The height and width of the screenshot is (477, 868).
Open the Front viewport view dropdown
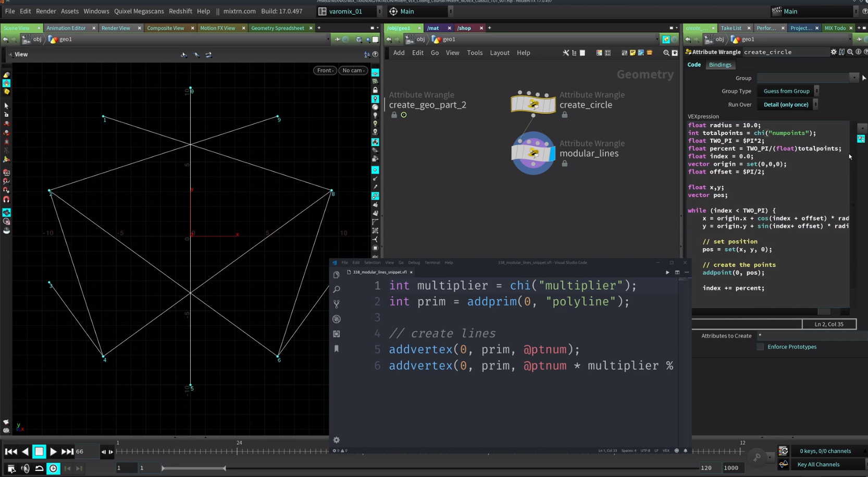(325, 70)
